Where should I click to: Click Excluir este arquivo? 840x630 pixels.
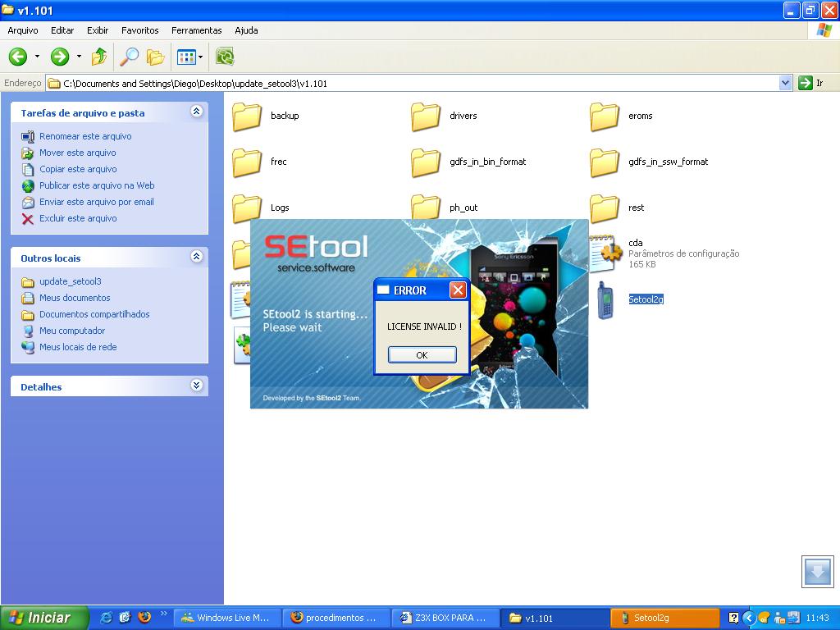[x=78, y=218]
